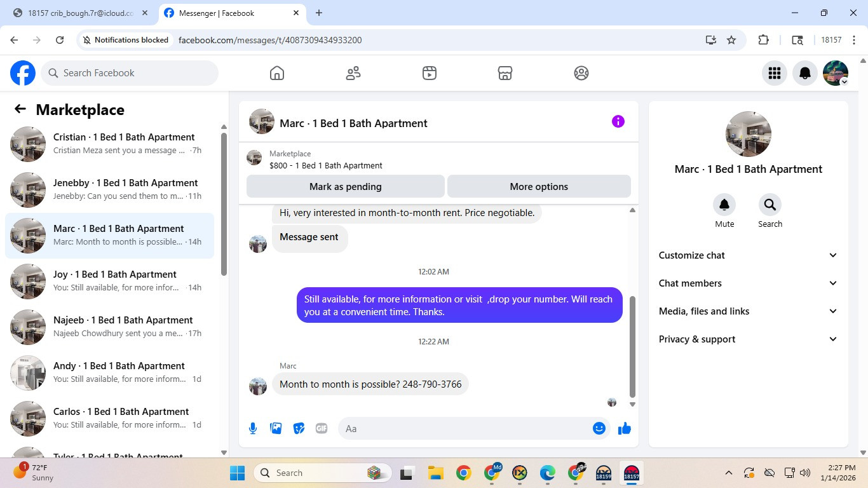Expand the Customize chat section
This screenshot has width=868, height=488.
(x=749, y=255)
